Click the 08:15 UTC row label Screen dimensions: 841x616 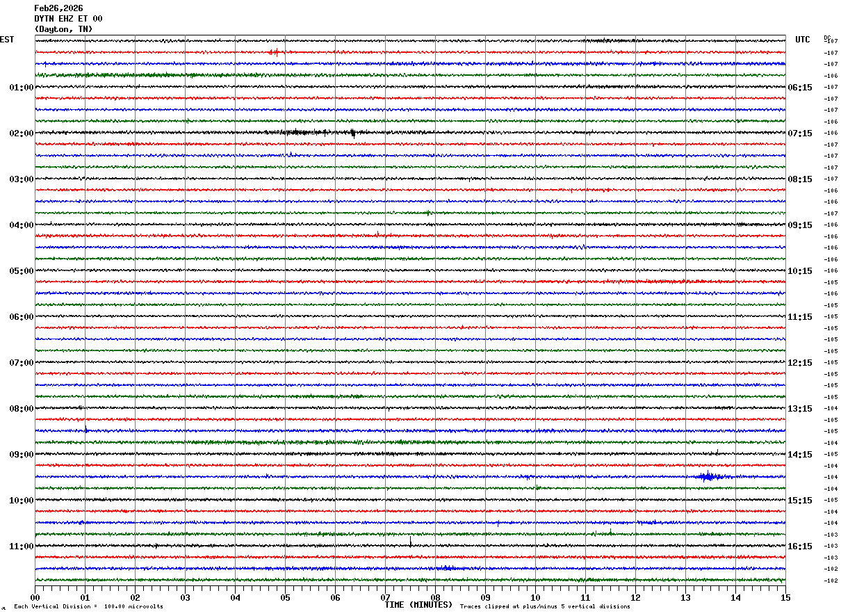coord(800,179)
